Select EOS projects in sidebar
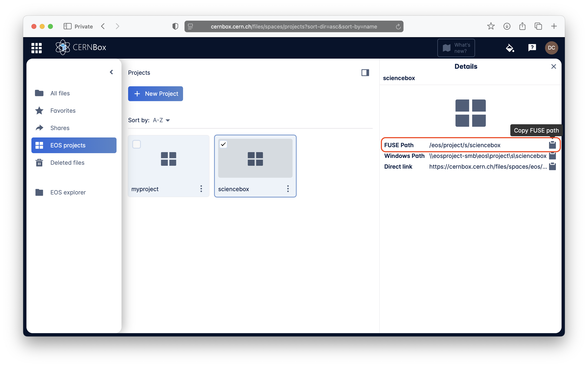The width and height of the screenshot is (588, 367). pyautogui.click(x=74, y=145)
